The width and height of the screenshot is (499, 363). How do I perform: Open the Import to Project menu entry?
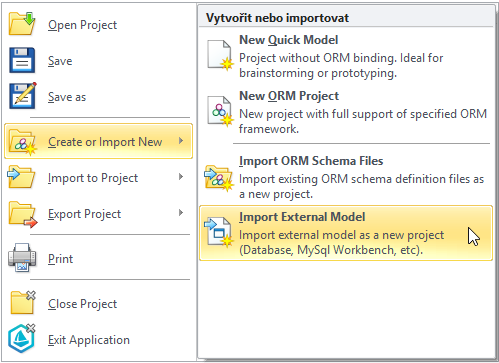pos(98,177)
